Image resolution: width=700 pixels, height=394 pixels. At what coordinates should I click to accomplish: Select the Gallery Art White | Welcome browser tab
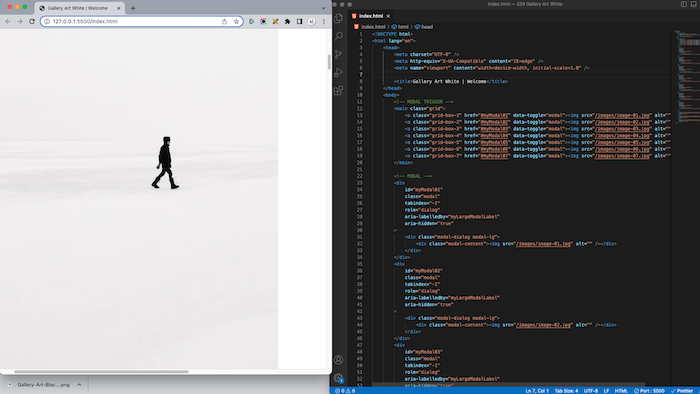click(x=78, y=8)
